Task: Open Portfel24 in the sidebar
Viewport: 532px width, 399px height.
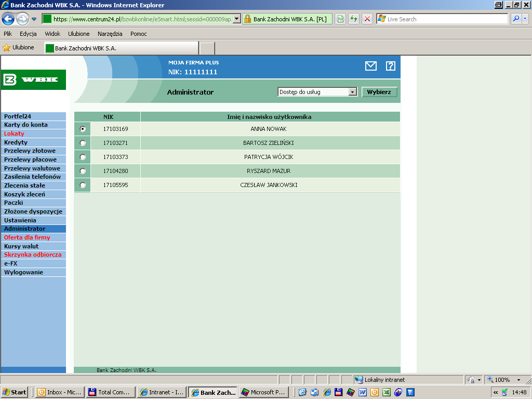Action: 33,116
